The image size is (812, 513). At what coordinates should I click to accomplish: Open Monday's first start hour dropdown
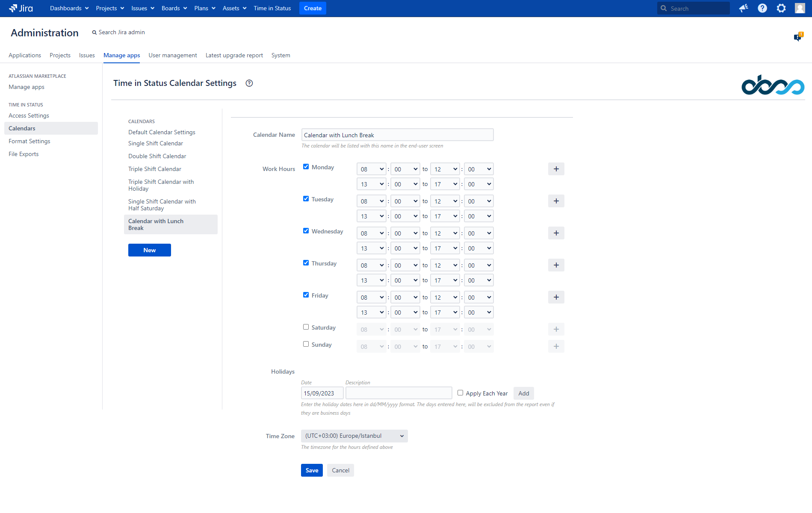pos(371,169)
